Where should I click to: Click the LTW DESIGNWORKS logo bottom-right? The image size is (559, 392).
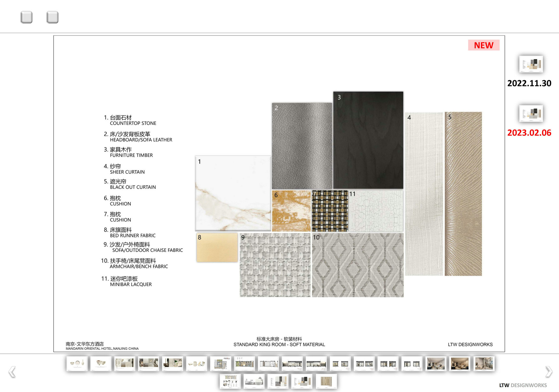523,385
